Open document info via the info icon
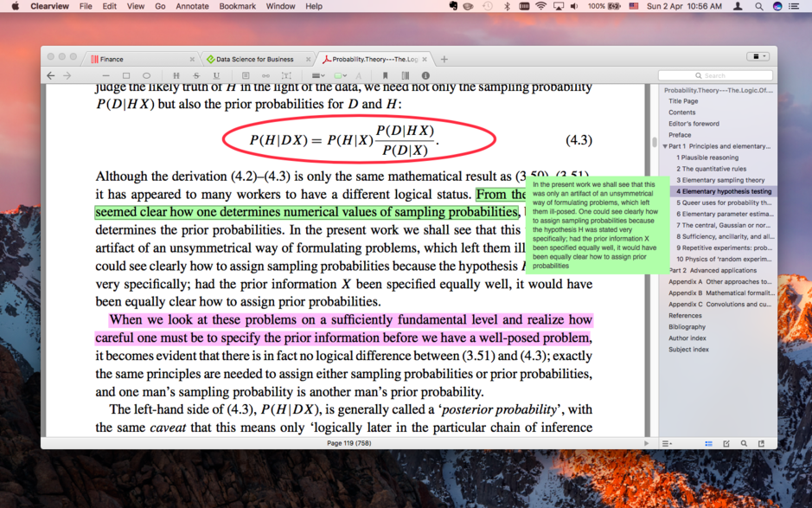This screenshot has width=812, height=508. point(425,75)
